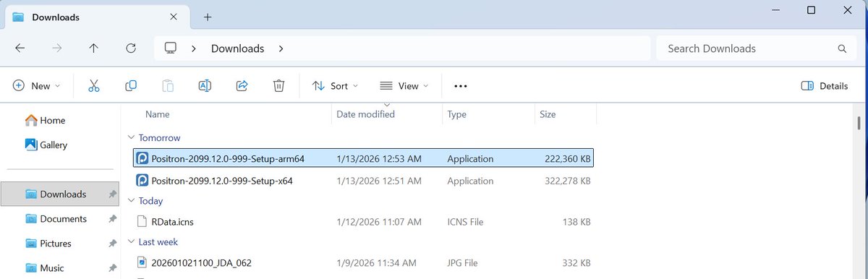This screenshot has height=279, width=868.
Task: Click the Positron arm64 installer icon
Action: pos(142,158)
